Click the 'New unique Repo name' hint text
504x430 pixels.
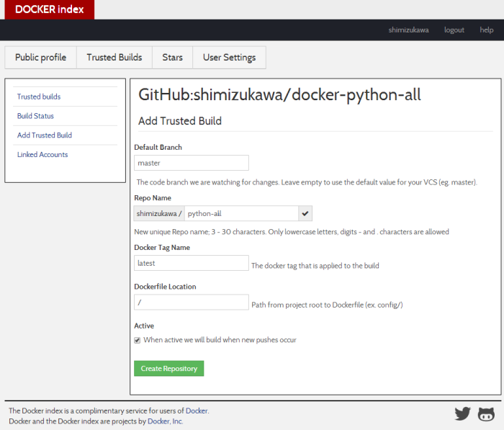pos(292,232)
